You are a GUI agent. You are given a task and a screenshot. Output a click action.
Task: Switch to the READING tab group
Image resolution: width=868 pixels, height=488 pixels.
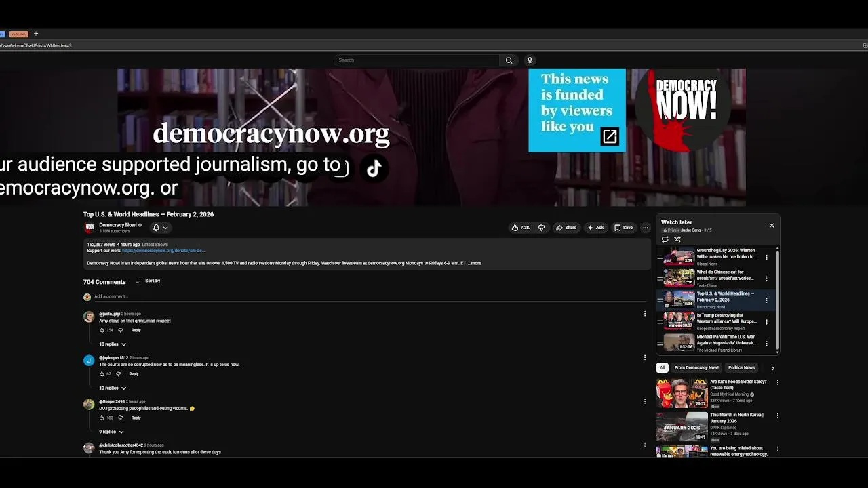[x=19, y=34]
